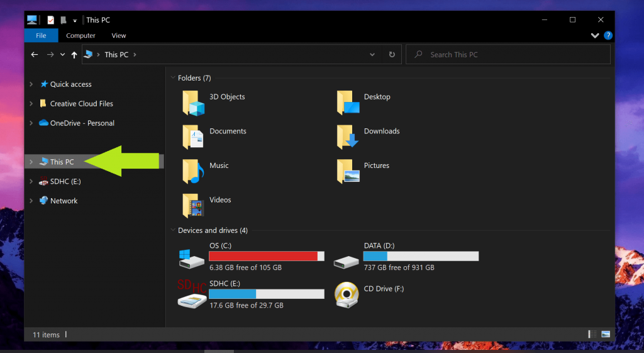Expand Quick access in the navigation pane
The width and height of the screenshot is (644, 353).
(x=31, y=84)
